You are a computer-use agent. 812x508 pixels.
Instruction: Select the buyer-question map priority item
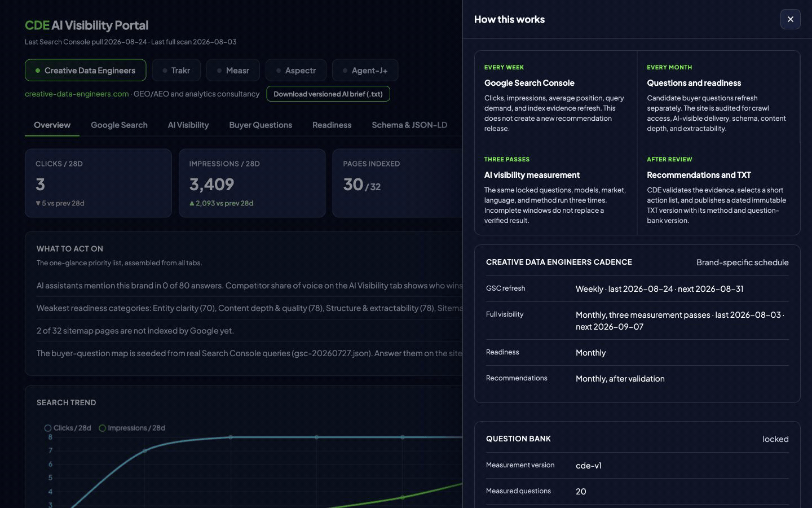coord(249,353)
